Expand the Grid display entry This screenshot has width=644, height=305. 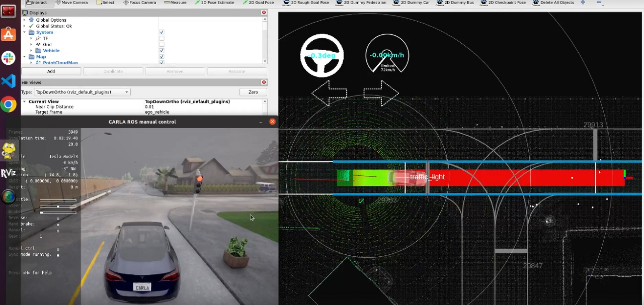click(31, 44)
